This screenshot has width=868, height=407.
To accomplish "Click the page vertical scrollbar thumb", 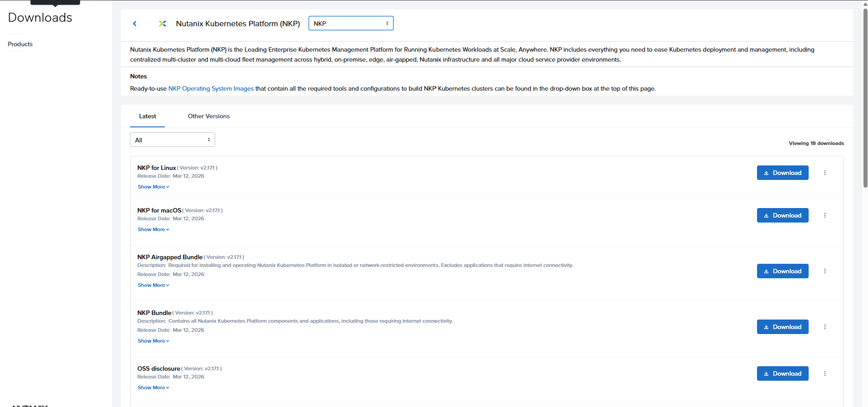I will (x=865, y=97).
